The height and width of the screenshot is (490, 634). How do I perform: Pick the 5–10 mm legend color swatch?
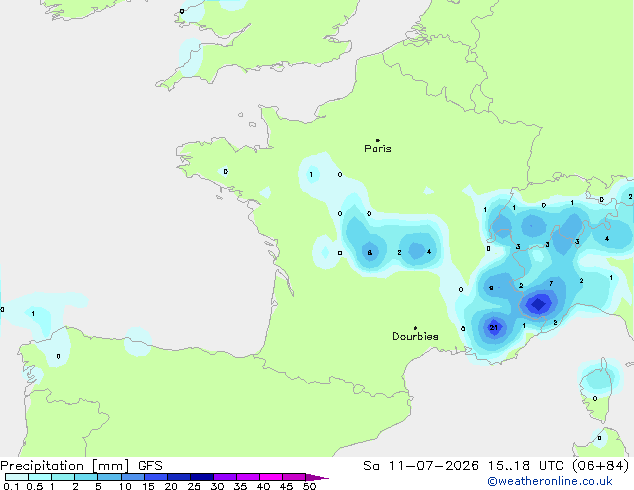click(x=110, y=477)
